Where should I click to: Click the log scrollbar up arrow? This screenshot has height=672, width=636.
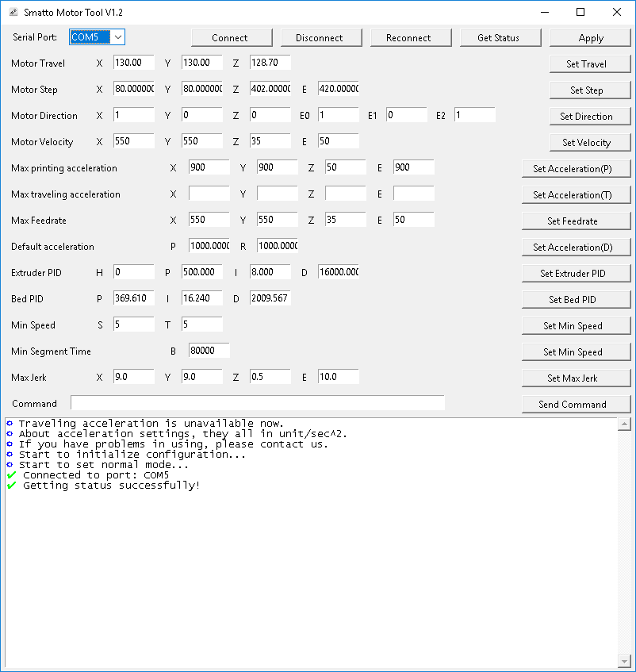point(624,424)
